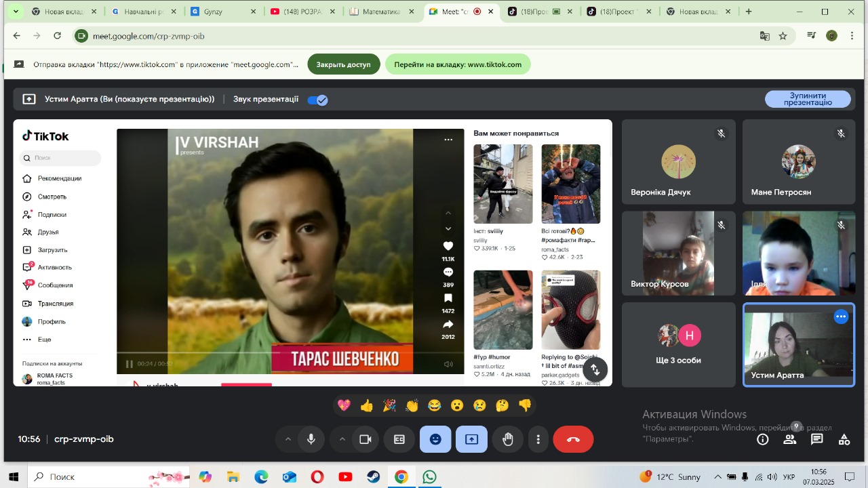Click Перейти на вкладку: www.tiktok.com
This screenshot has width=868, height=488.
coord(458,64)
